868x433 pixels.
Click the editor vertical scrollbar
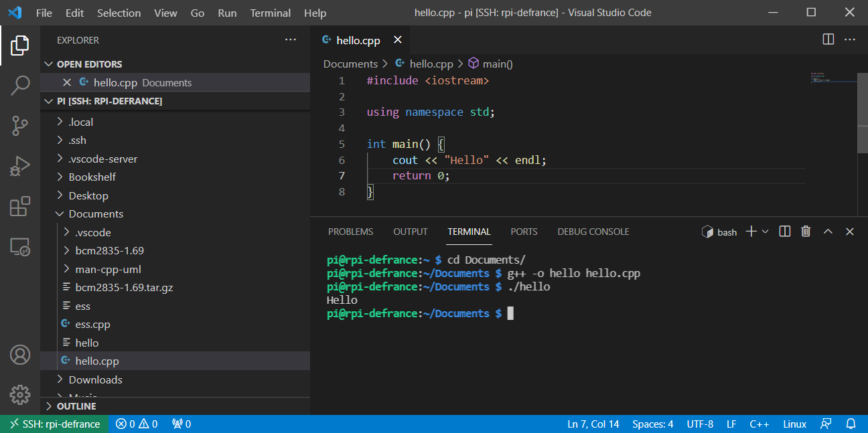click(863, 113)
